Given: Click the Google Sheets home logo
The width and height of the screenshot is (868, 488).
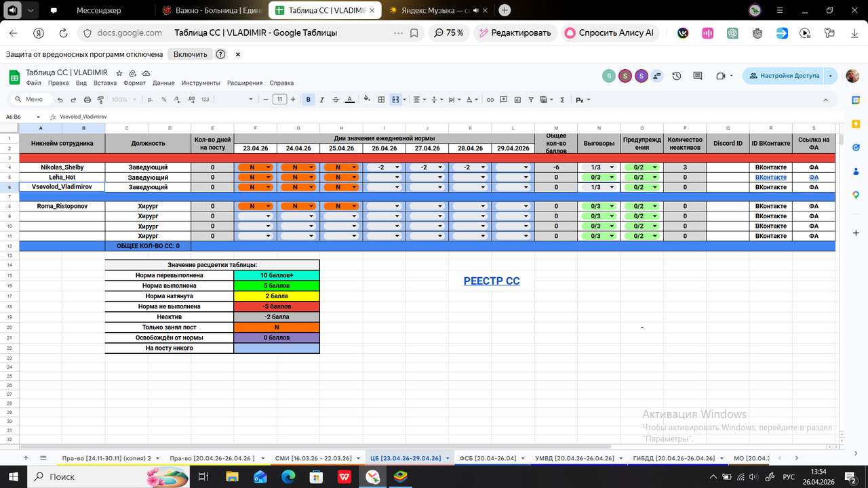Looking at the screenshot, I should [x=14, y=77].
